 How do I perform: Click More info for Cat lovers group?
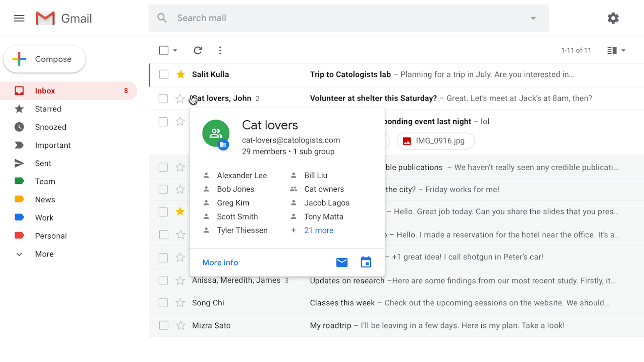[220, 262]
